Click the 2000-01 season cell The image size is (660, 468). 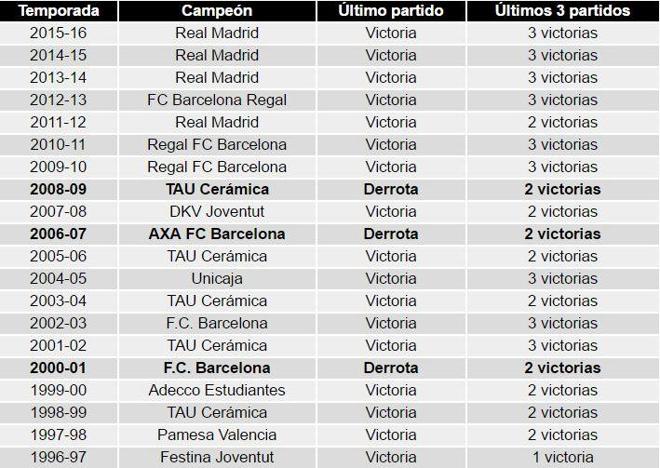pyautogui.click(x=58, y=368)
